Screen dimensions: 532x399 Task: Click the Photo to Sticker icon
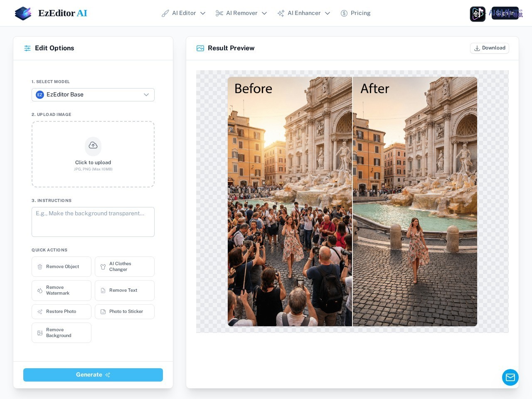[x=103, y=312]
